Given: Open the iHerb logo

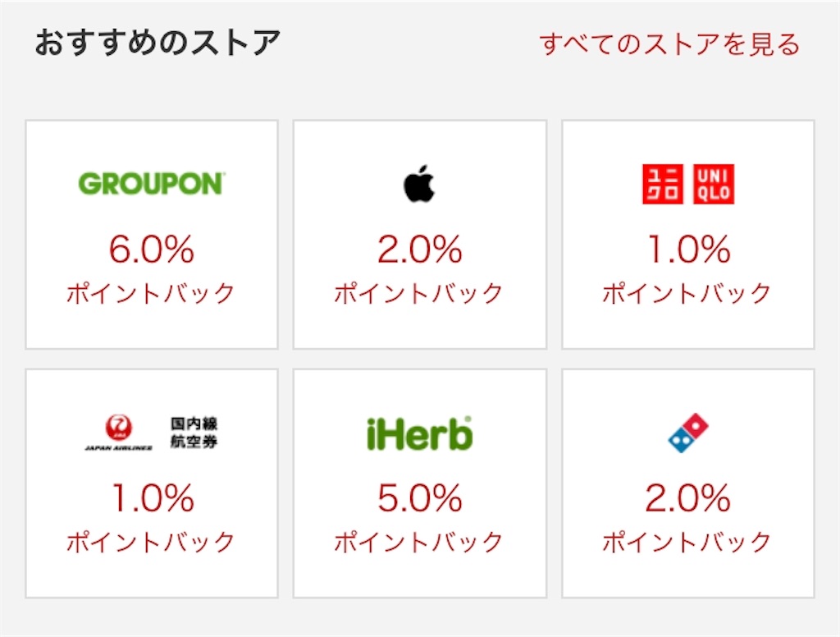Looking at the screenshot, I should 419,433.
